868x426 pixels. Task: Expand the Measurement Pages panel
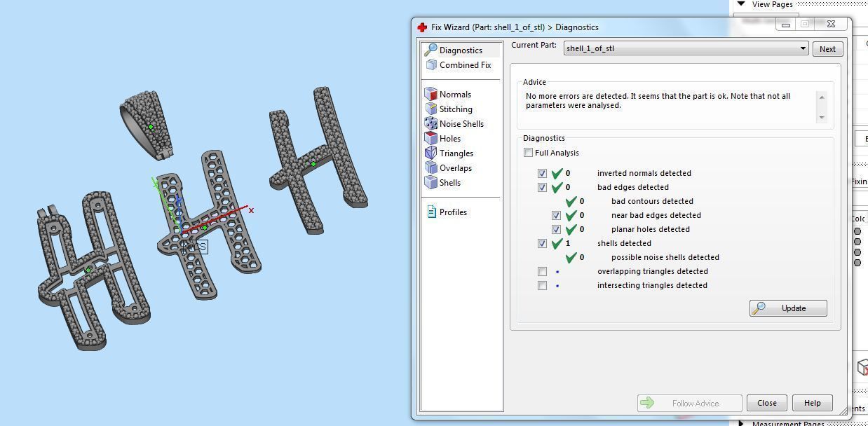click(x=741, y=422)
